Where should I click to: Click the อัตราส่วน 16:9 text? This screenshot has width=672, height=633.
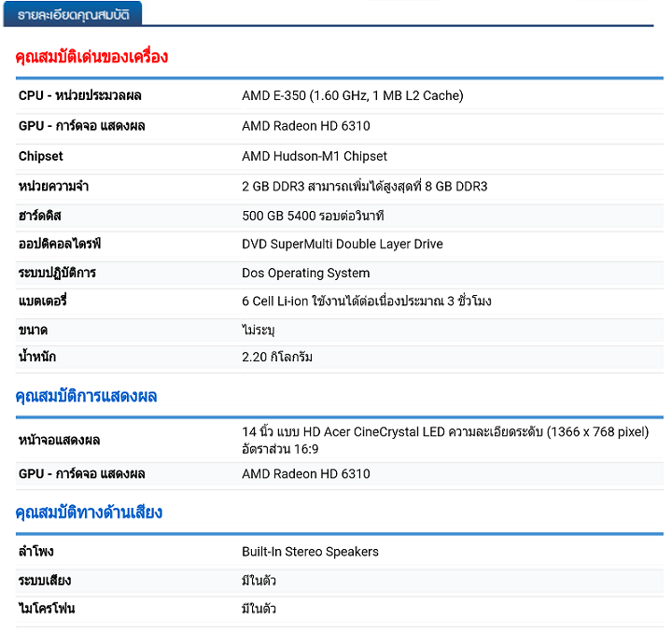click(280, 449)
